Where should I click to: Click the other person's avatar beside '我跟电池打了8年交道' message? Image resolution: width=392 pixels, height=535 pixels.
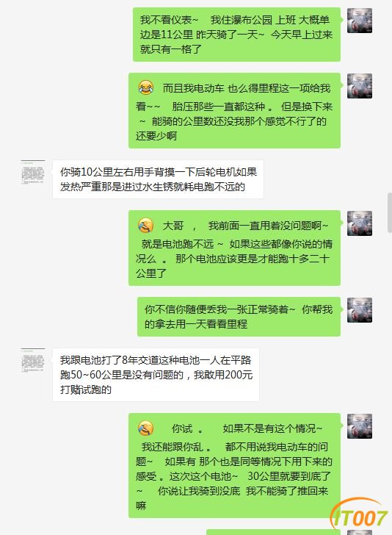click(x=33, y=361)
